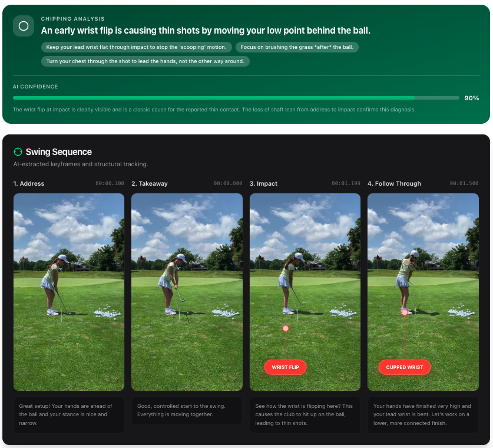Click the CUPPED WRIST badge on Follow Through
The width and height of the screenshot is (493, 448).
click(404, 367)
